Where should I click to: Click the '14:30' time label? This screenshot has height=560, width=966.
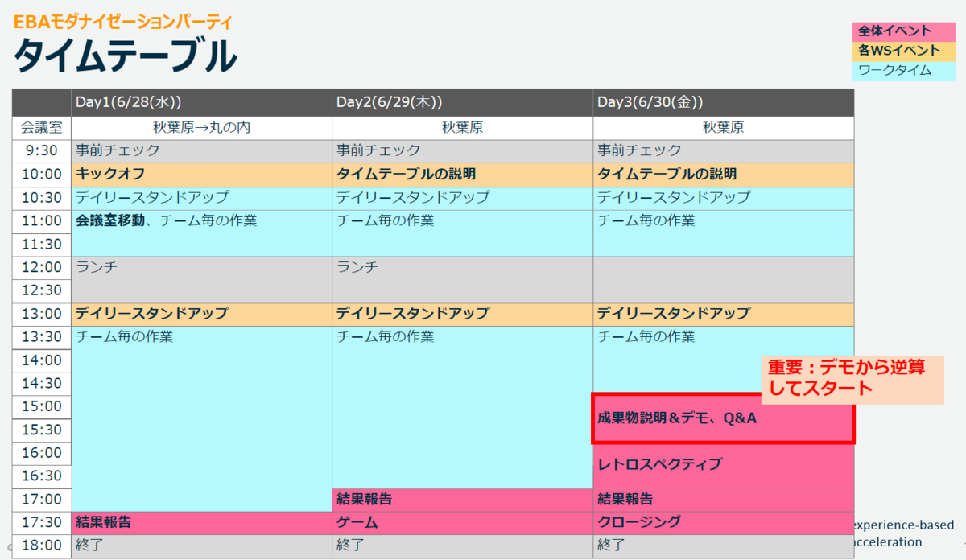pos(42,384)
